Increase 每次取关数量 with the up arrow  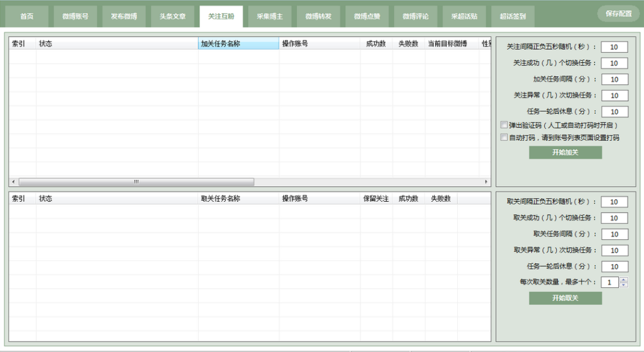pyautogui.click(x=623, y=280)
